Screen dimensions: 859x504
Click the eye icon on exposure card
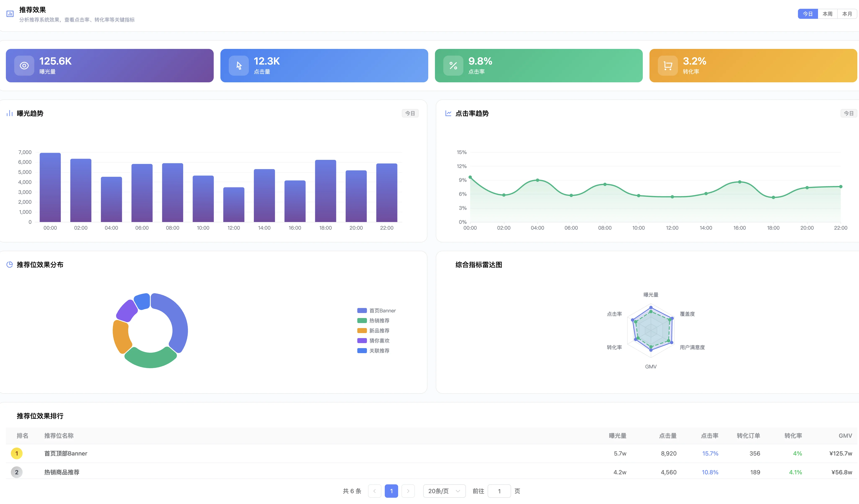(x=24, y=66)
